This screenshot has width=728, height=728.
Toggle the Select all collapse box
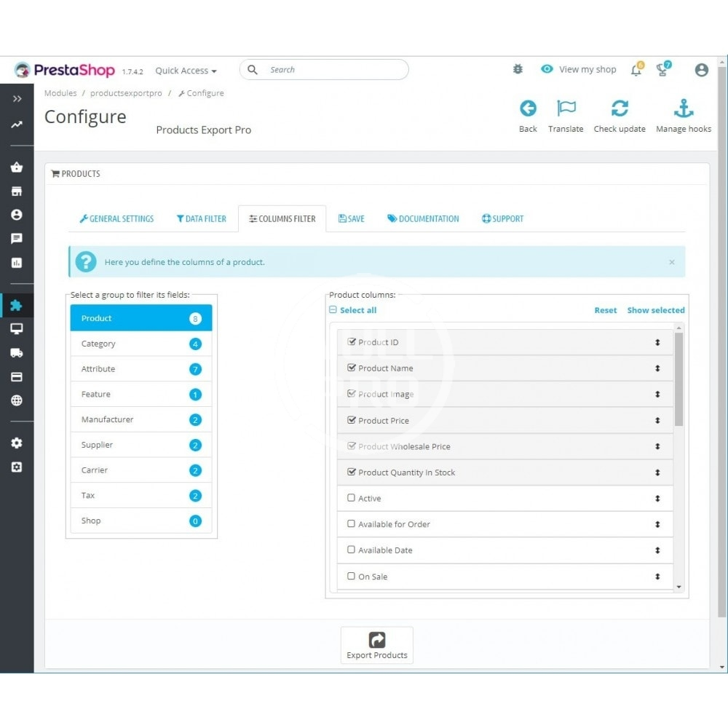[333, 310]
